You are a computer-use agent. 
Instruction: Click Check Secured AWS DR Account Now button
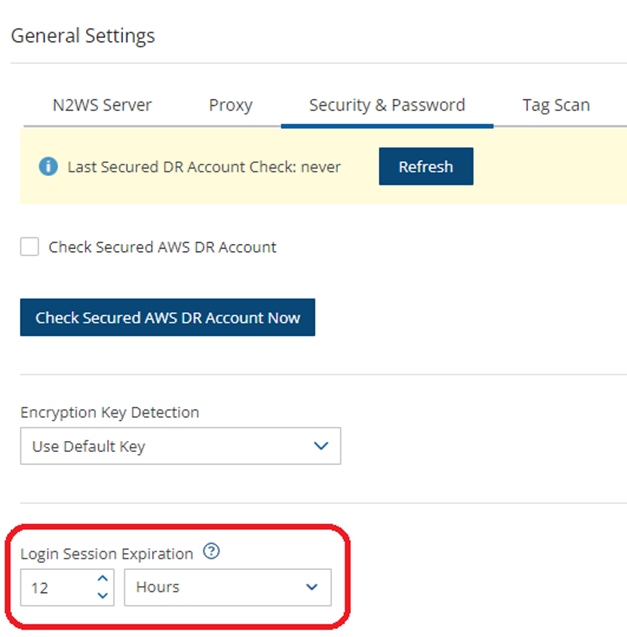167,317
